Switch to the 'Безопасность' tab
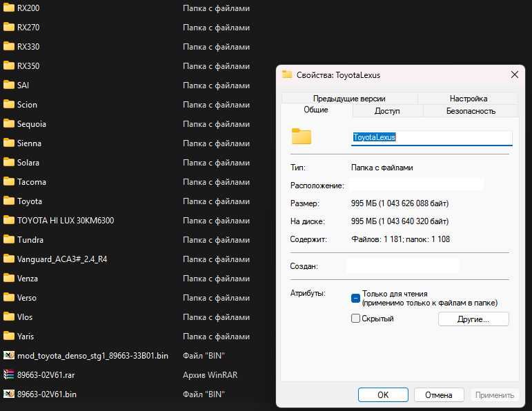The height and width of the screenshot is (411, 532). tap(471, 111)
